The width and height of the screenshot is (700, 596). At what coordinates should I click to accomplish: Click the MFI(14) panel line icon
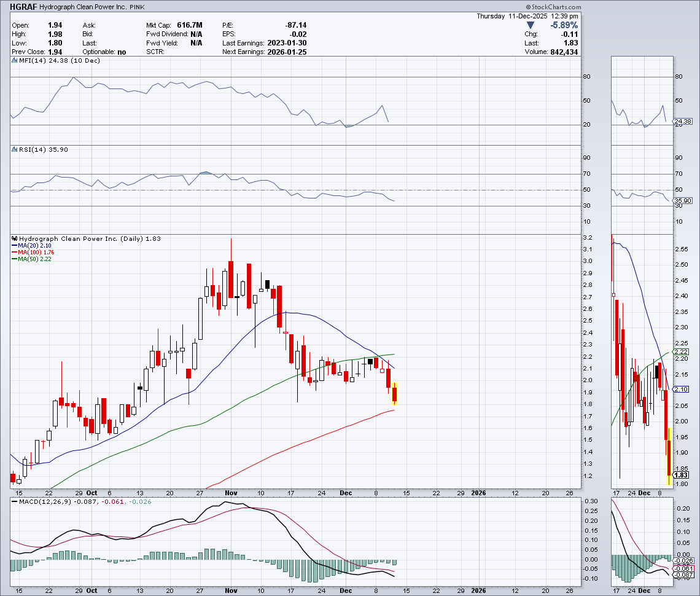(x=15, y=61)
